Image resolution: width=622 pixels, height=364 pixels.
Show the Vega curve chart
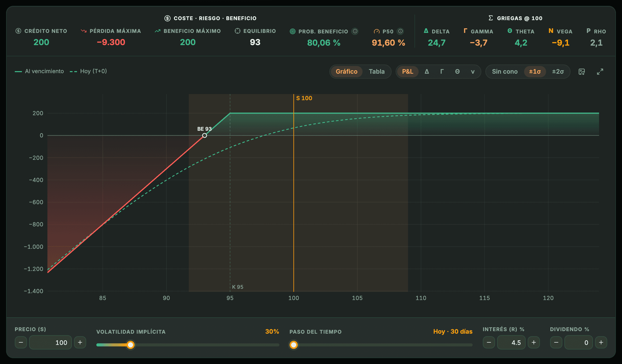tap(473, 72)
